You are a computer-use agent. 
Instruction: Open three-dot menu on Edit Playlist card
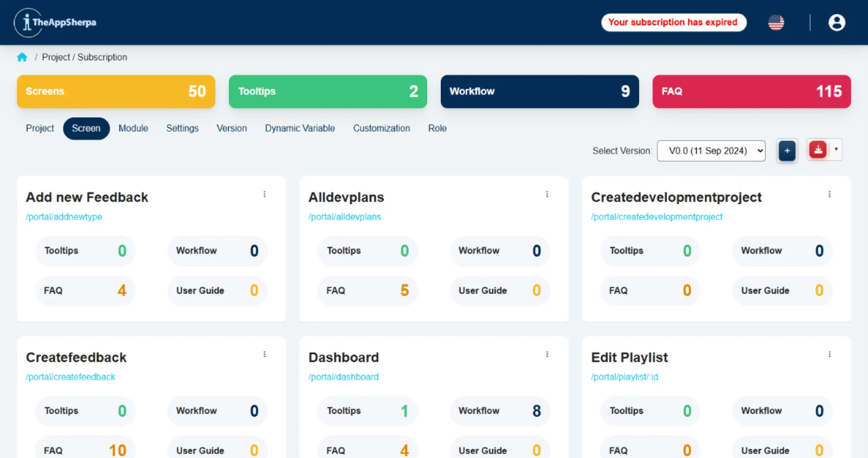pyautogui.click(x=830, y=355)
